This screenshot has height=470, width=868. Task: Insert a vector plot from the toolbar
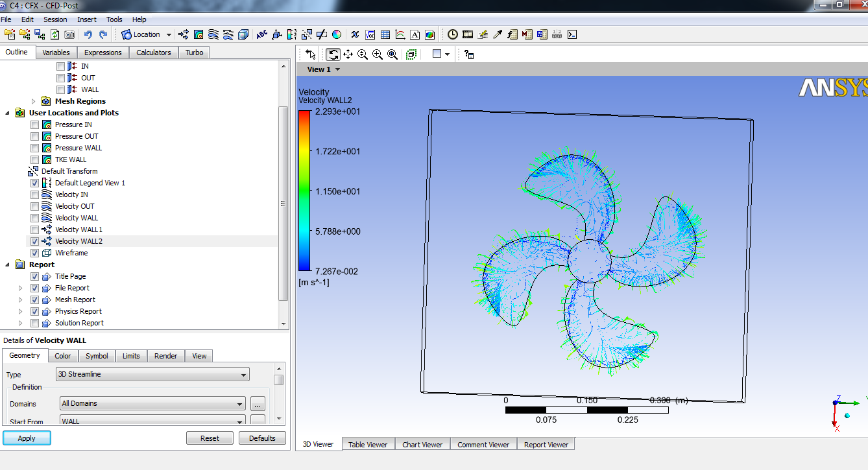coord(184,34)
